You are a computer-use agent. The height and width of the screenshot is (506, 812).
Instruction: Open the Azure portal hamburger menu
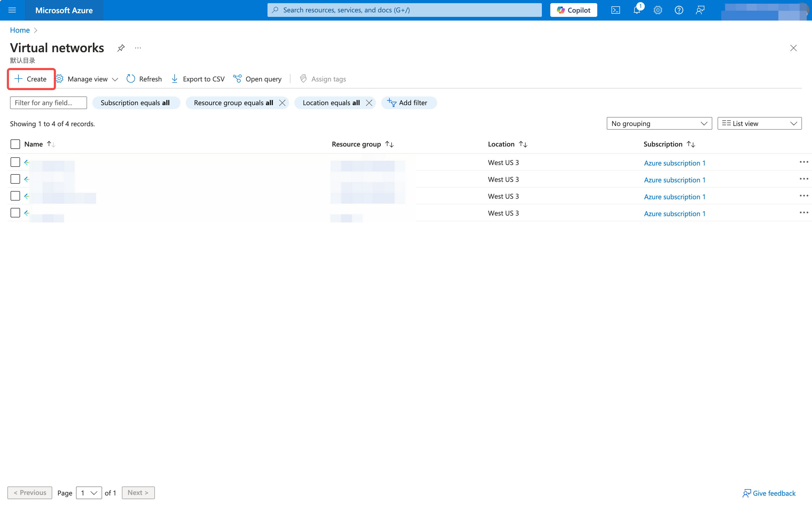click(12, 10)
